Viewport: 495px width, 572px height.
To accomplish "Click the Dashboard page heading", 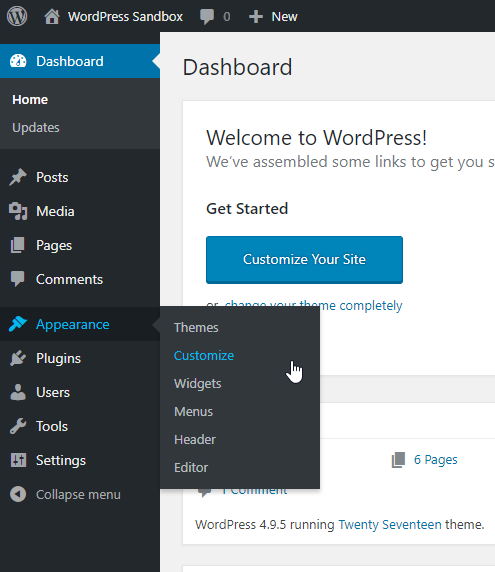I will coord(237,67).
